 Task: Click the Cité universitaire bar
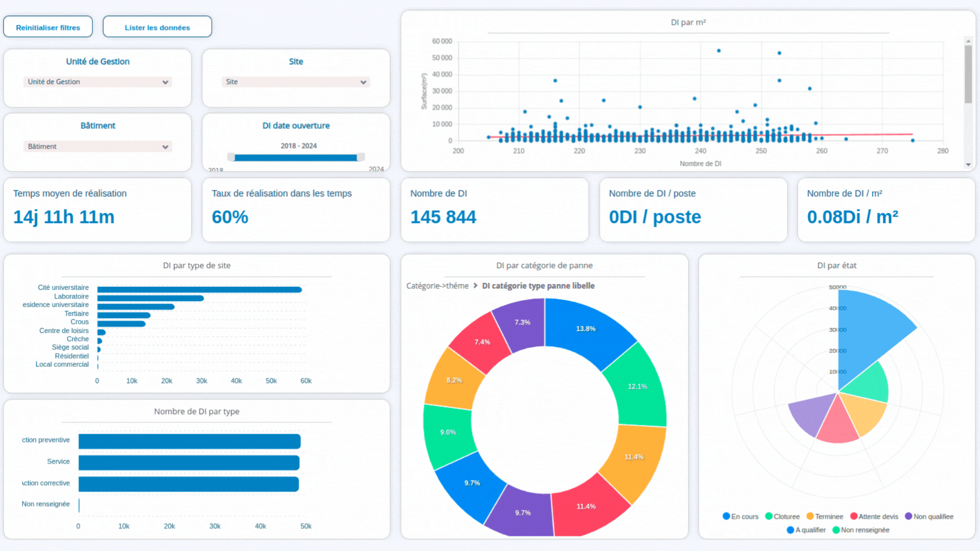click(x=199, y=289)
